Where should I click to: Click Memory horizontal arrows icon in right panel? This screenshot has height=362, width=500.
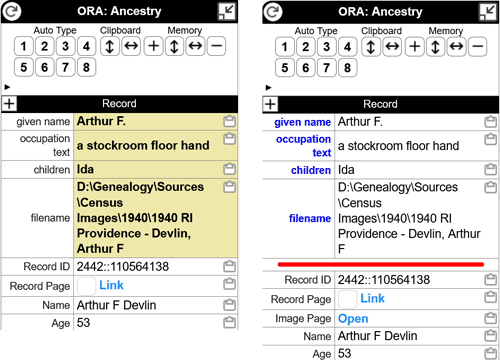tap(456, 47)
